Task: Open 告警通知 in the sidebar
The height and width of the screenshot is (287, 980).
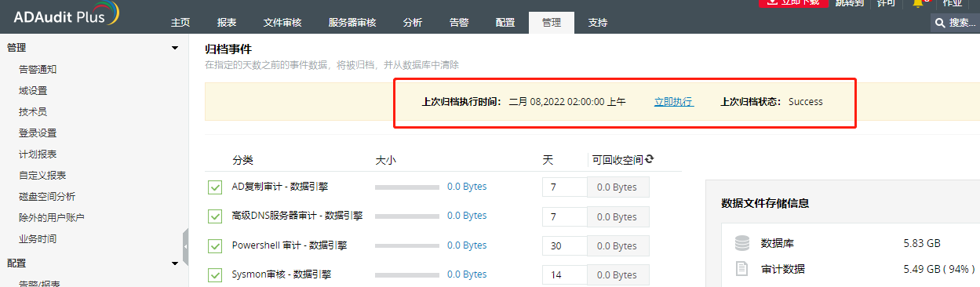Action: pyautogui.click(x=38, y=69)
